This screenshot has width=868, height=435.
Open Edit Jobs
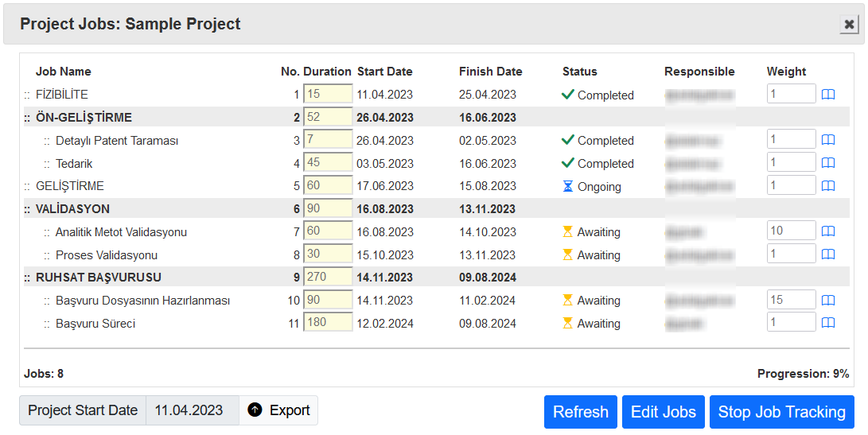(x=663, y=412)
